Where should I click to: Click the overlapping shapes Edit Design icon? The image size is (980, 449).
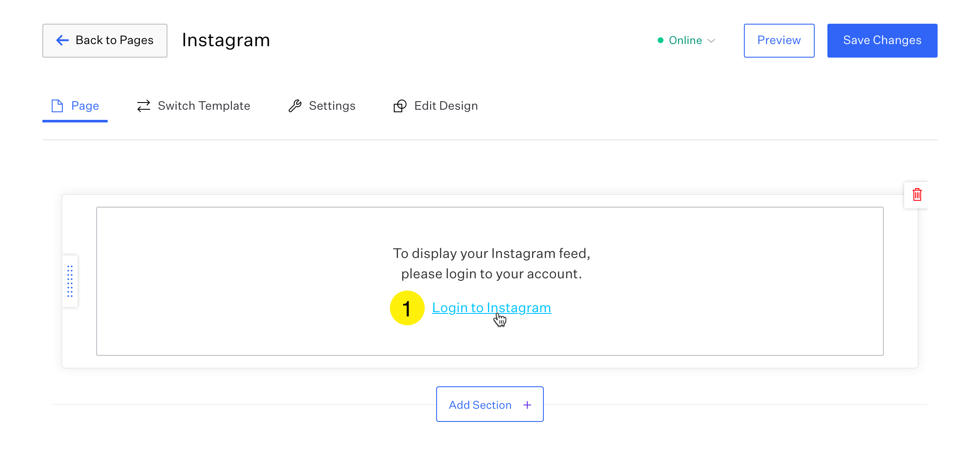pyautogui.click(x=400, y=106)
